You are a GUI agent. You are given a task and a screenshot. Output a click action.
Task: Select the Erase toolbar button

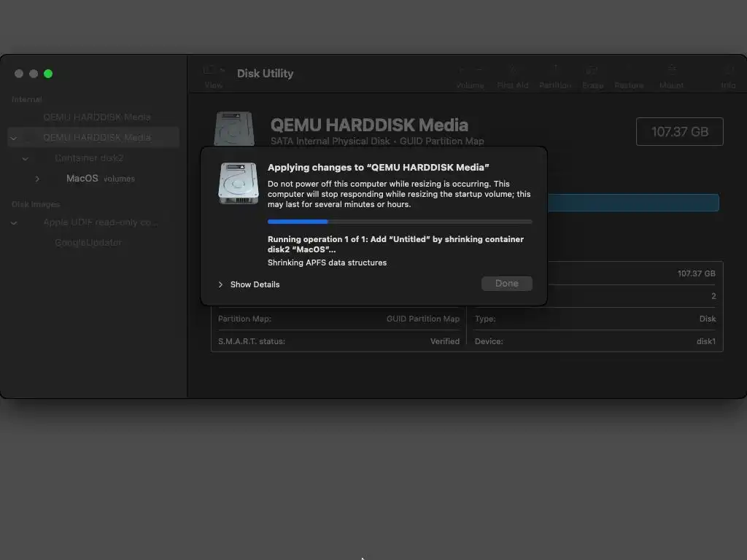click(x=592, y=76)
